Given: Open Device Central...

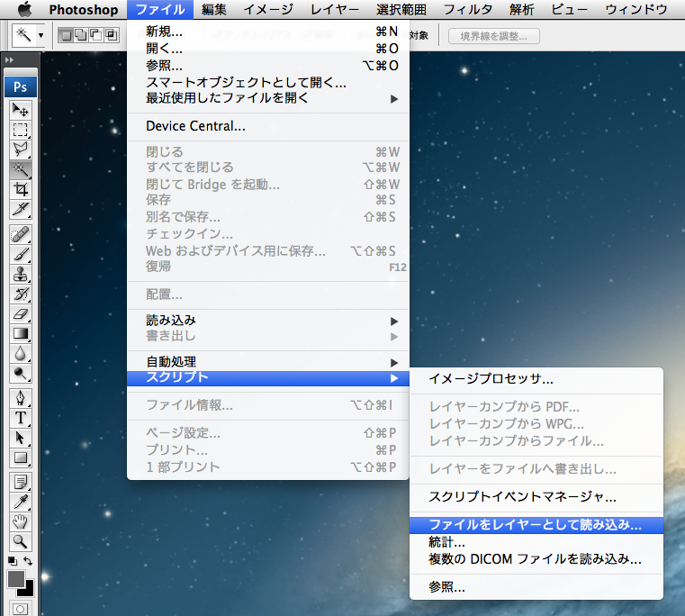Looking at the screenshot, I should pyautogui.click(x=268, y=126).
